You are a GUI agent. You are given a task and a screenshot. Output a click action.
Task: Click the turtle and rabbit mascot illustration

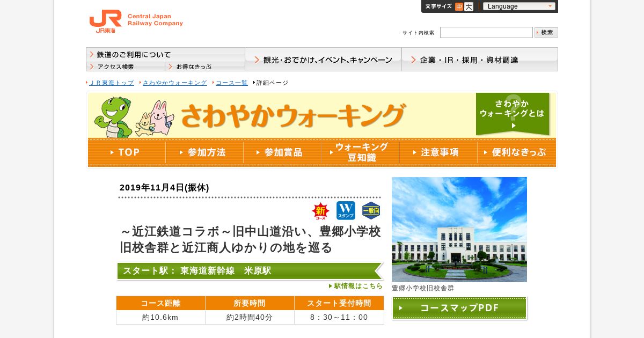click(134, 117)
